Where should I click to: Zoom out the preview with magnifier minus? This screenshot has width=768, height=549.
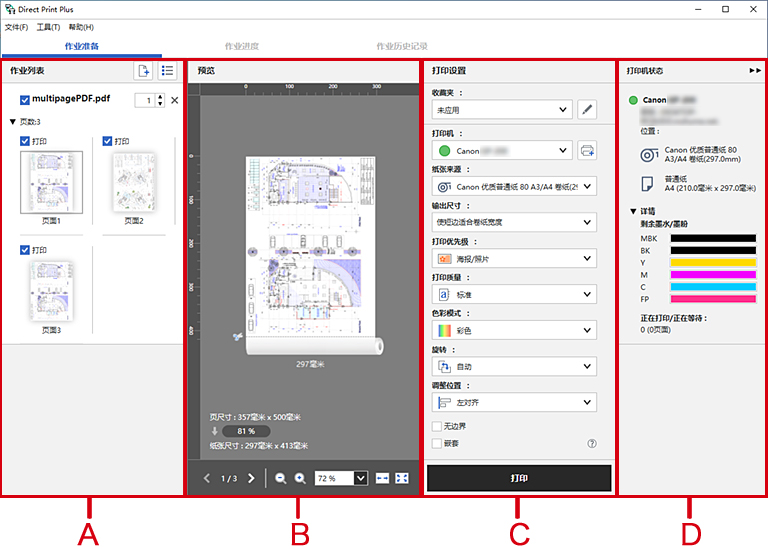pyautogui.click(x=281, y=478)
